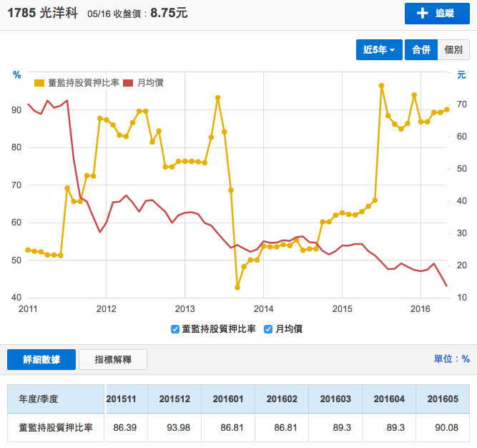Open the 詳細數據 tab
Screen dimensions: 477x448
click(41, 359)
